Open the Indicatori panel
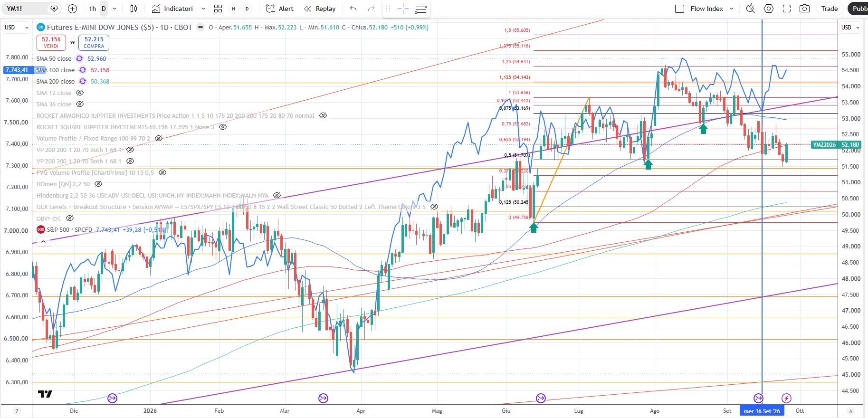The image size is (868, 418). (172, 9)
